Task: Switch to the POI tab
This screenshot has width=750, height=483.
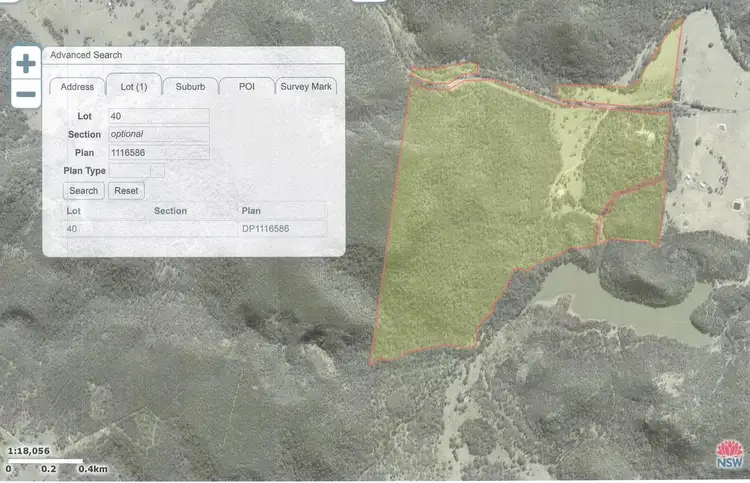Action: 246,87
